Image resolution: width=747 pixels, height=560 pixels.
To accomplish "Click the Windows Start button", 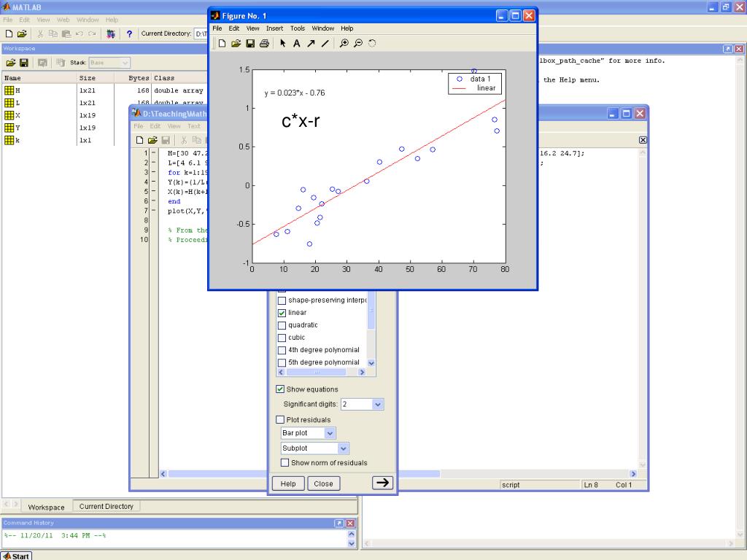I will (x=17, y=556).
